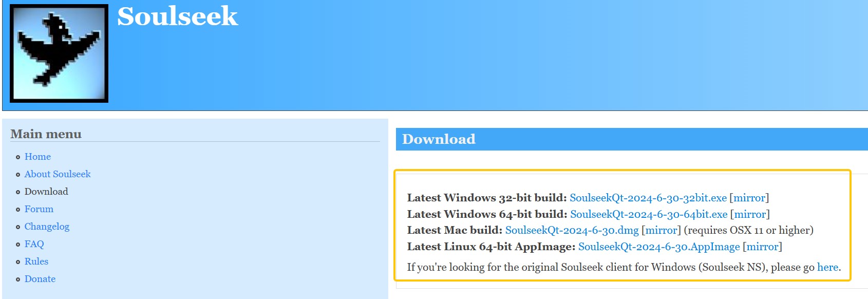Open the FAQ menu link
Image resolution: width=868 pixels, height=299 pixels.
34,244
